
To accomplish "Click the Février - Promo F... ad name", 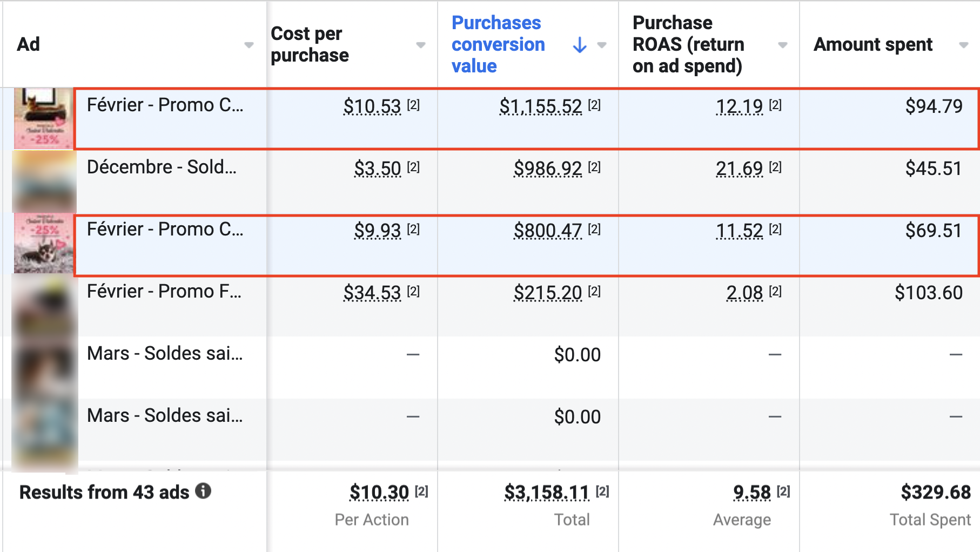I will click(164, 292).
